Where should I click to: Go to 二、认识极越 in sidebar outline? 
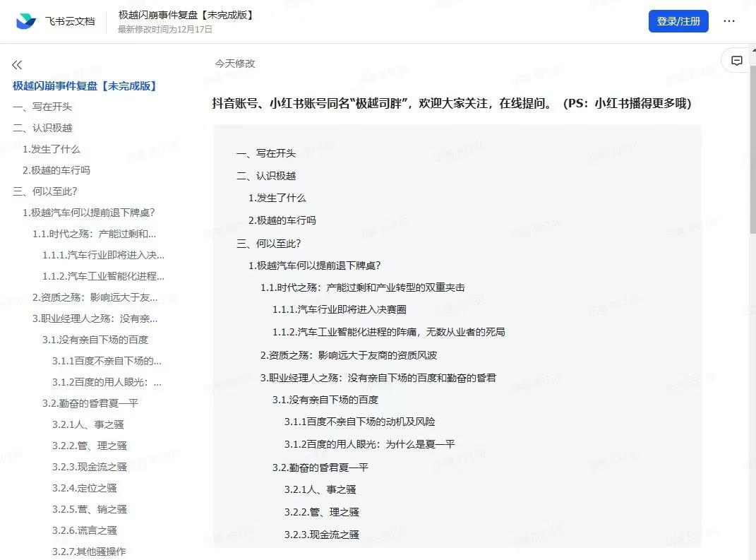click(x=42, y=128)
